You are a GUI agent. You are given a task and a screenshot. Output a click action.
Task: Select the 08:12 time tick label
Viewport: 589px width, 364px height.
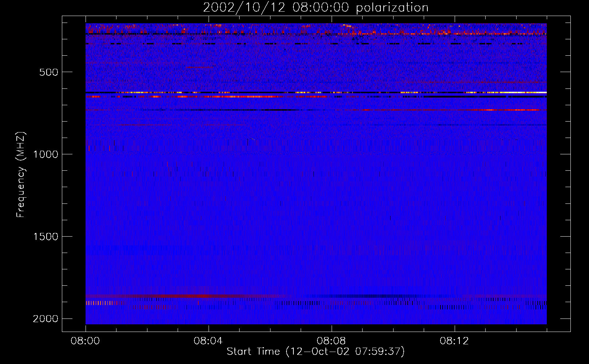click(x=454, y=341)
